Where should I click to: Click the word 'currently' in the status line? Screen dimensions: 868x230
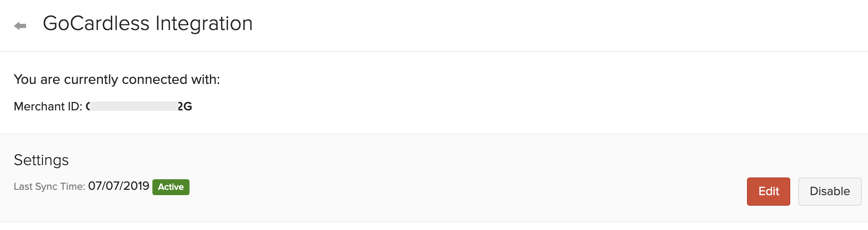(91, 79)
